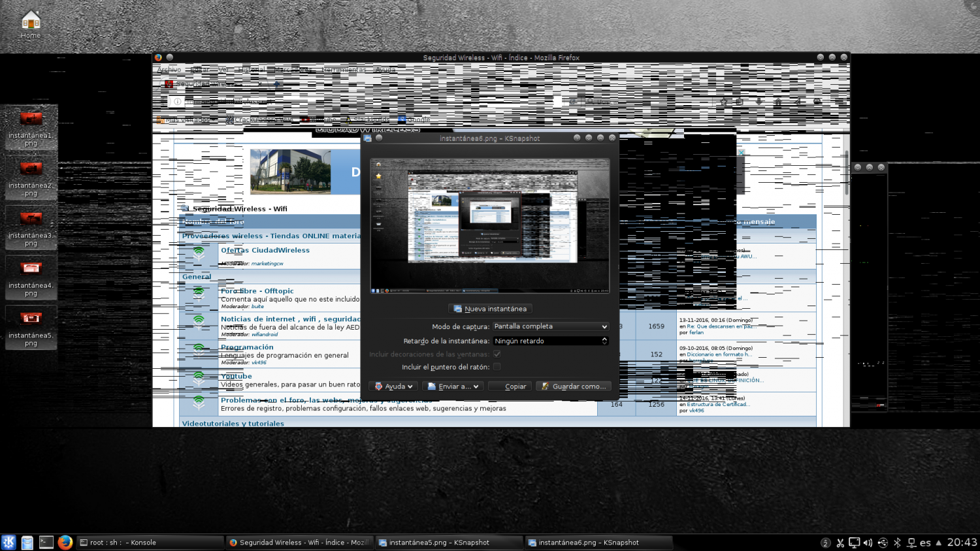Viewport: 980px width, 551px height.
Task: Launch Firefox from the panel icon
Action: point(65,542)
